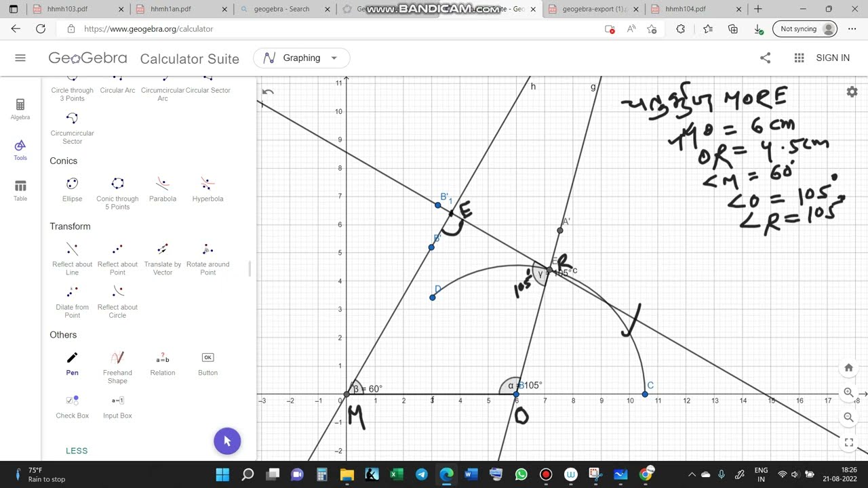Open the Algebra view

click(x=20, y=109)
